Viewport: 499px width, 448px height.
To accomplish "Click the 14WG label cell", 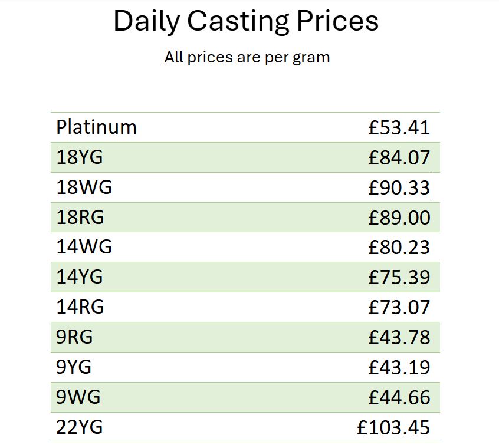I will click(x=84, y=247).
